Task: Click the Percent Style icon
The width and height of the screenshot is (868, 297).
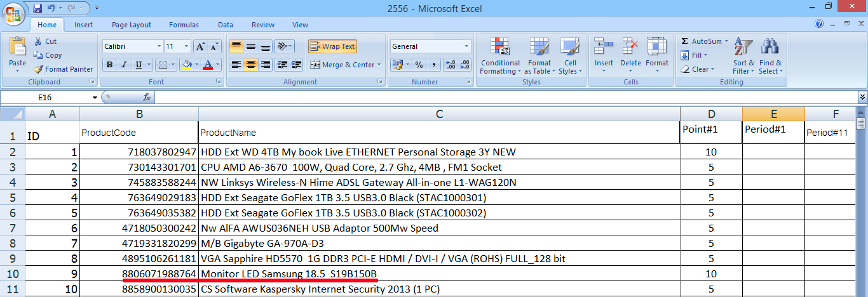Action: tap(419, 65)
